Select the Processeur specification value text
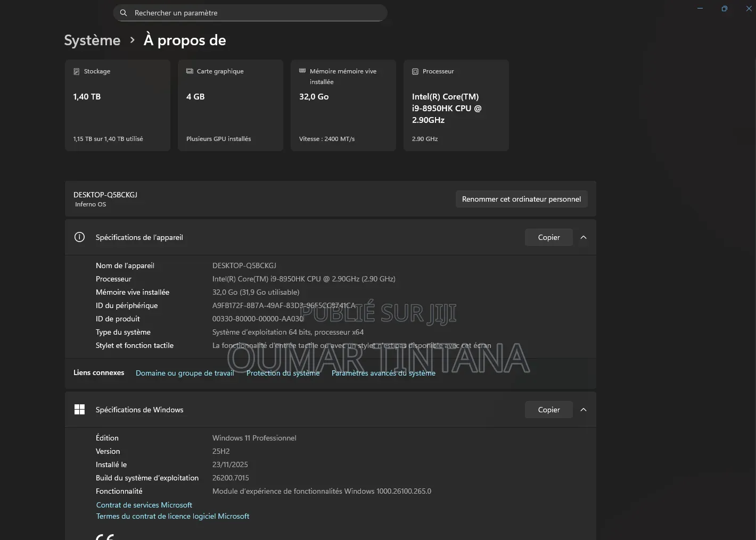 pos(304,279)
